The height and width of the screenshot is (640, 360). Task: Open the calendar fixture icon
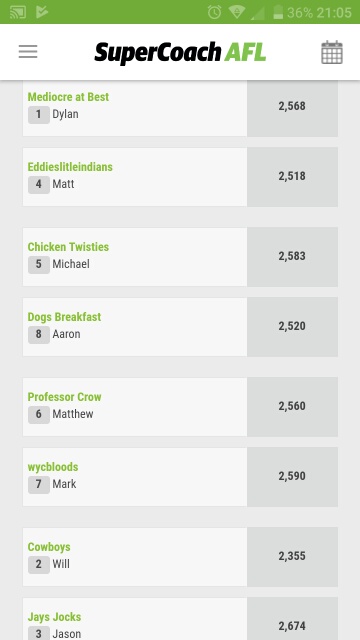pos(331,52)
